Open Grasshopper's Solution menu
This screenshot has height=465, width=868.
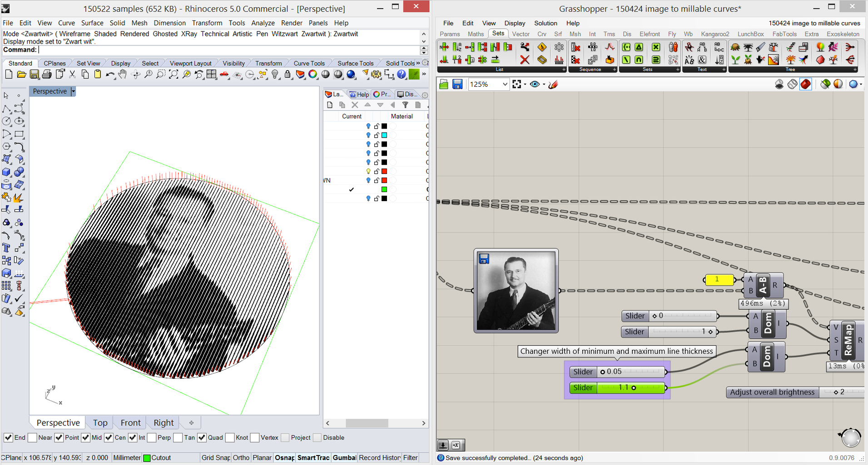pos(545,23)
